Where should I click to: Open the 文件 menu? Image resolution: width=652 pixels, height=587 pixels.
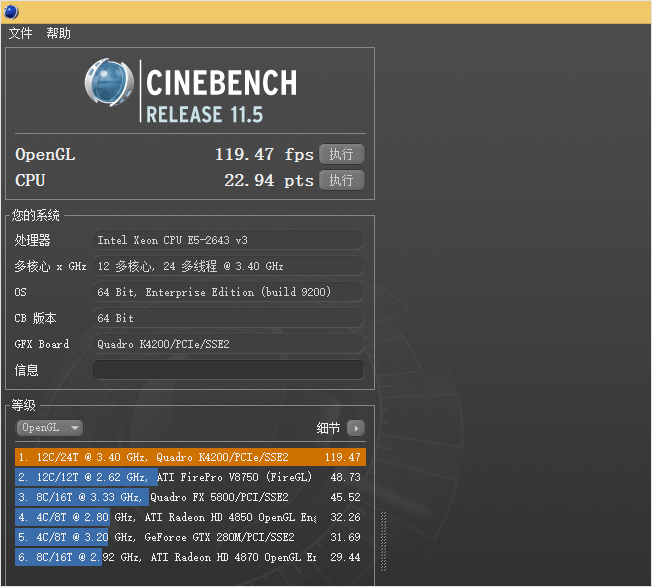pyautogui.click(x=20, y=33)
